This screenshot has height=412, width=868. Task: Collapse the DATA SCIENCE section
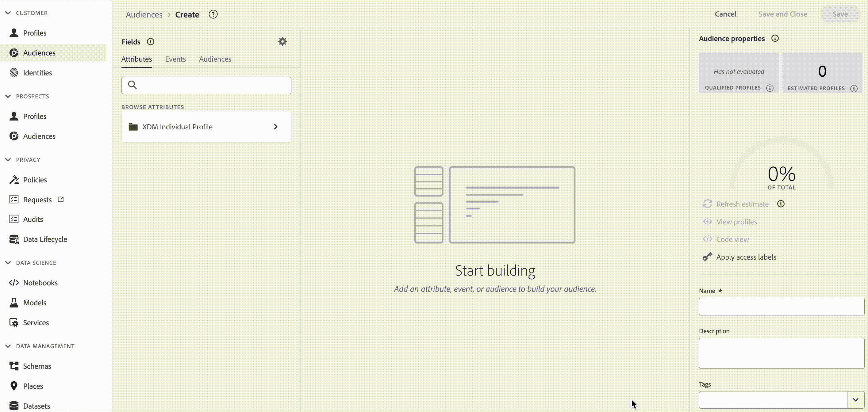[x=8, y=262]
